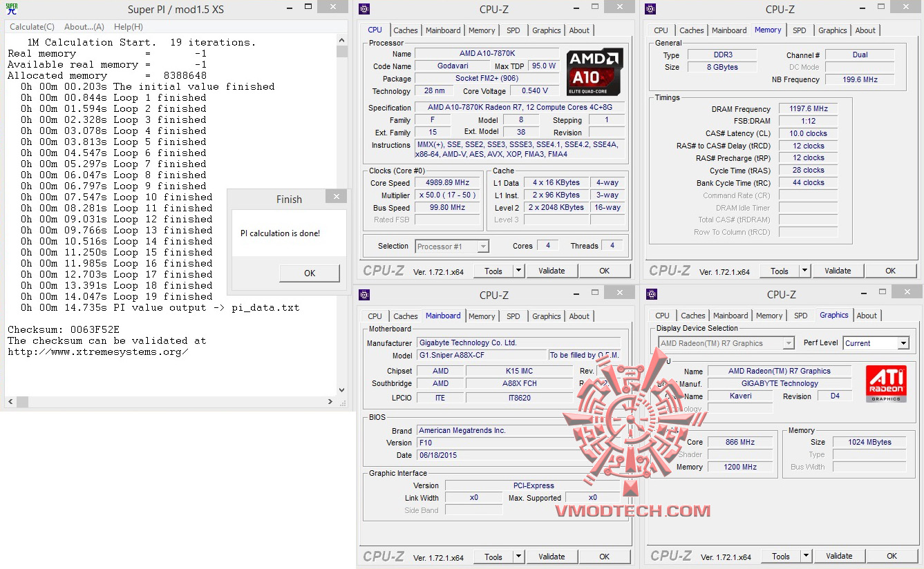Click the title bar icon of the CPU-Z Mainboard tab window
This screenshot has height=569, width=924.
tap(364, 295)
